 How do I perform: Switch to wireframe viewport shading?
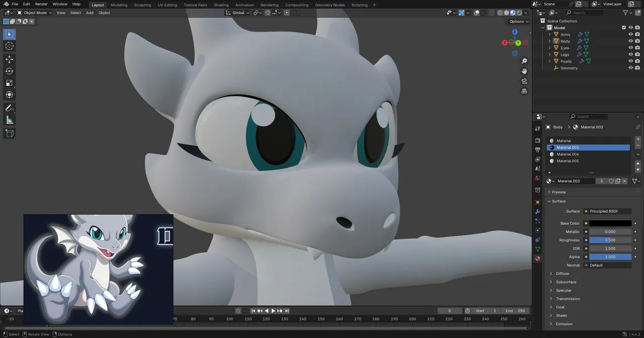click(x=500, y=13)
